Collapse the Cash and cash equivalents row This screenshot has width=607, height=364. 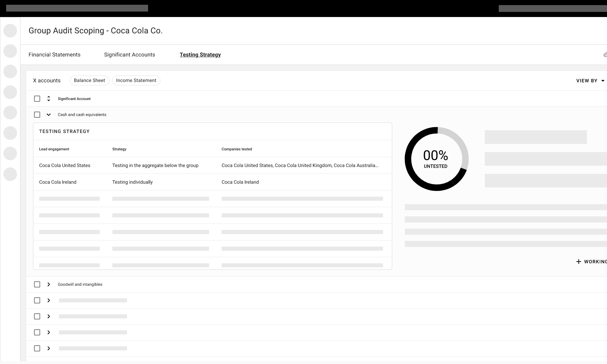click(49, 115)
